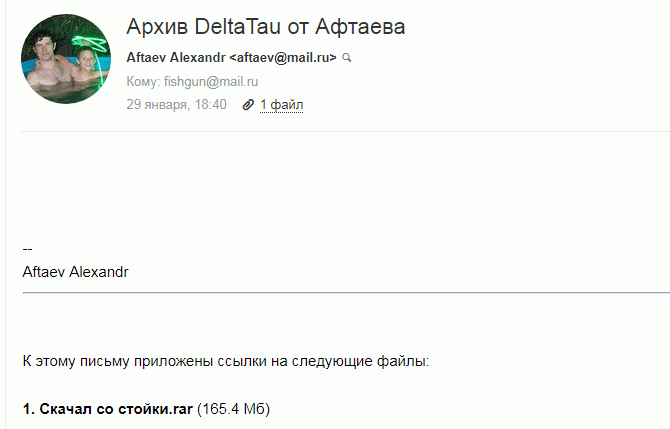
Task: Click the magnifier icon beside sender address
Action: [x=347, y=58]
